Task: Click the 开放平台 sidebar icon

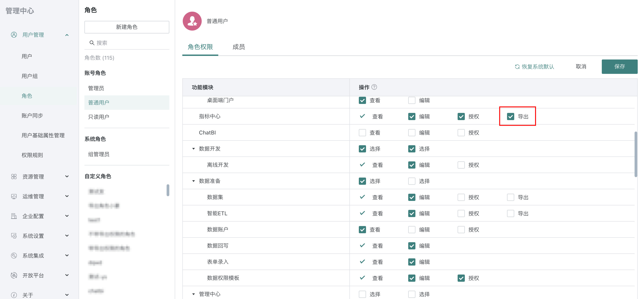Action: click(x=14, y=275)
